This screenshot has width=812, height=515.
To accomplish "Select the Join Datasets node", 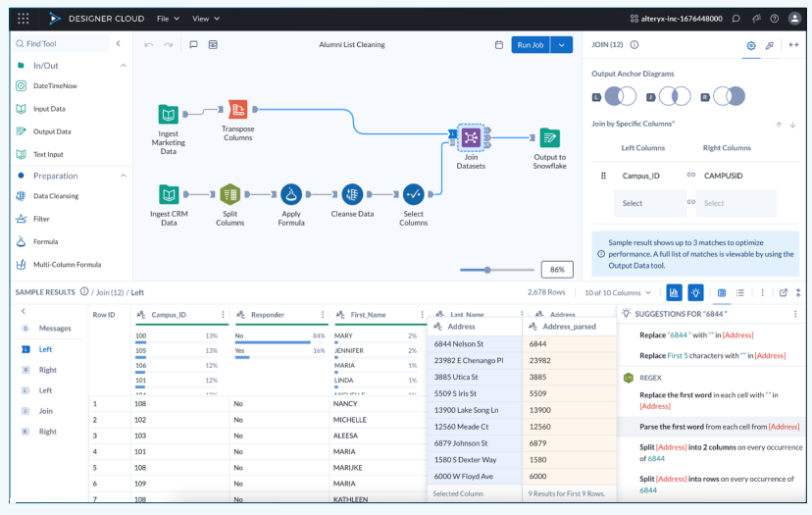I will (x=471, y=137).
